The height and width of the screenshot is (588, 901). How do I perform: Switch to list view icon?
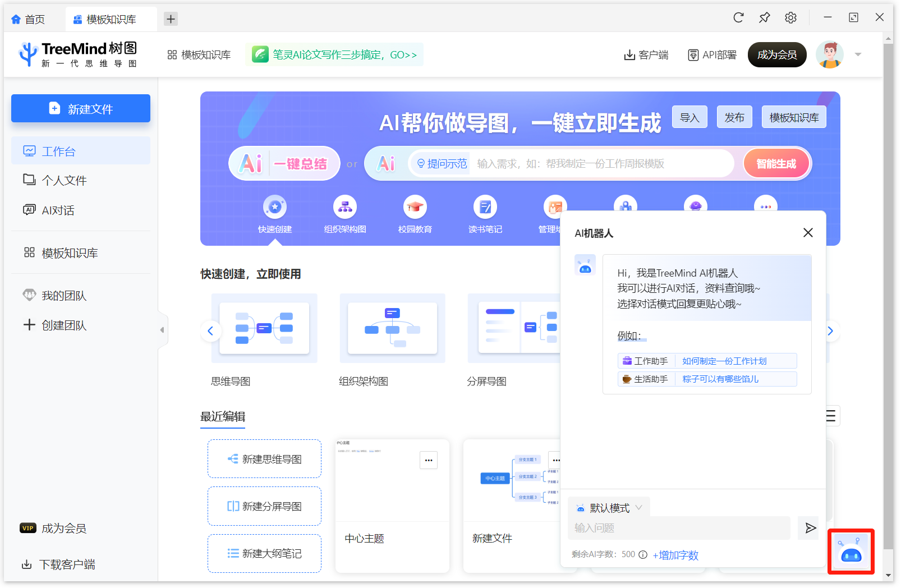coord(831,416)
